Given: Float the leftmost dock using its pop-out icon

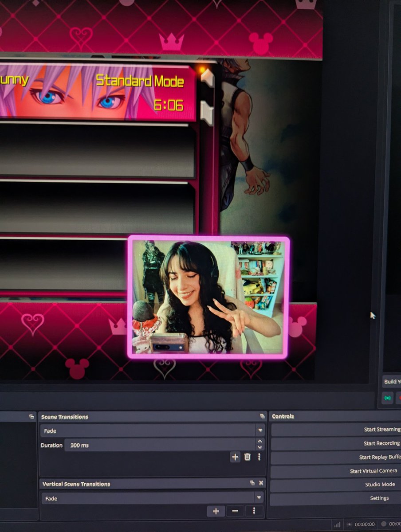Looking at the screenshot, I should coord(31,416).
